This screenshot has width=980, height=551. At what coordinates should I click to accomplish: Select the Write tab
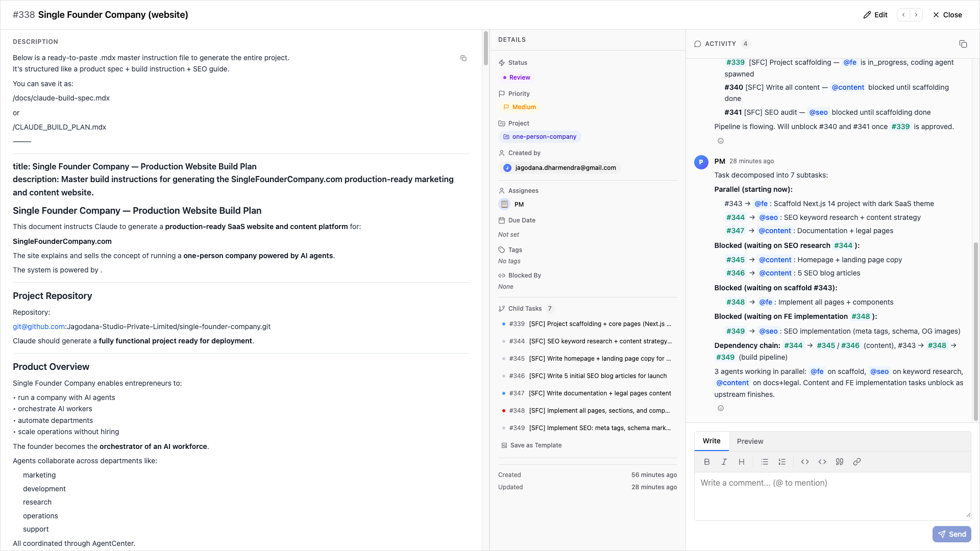click(x=711, y=441)
